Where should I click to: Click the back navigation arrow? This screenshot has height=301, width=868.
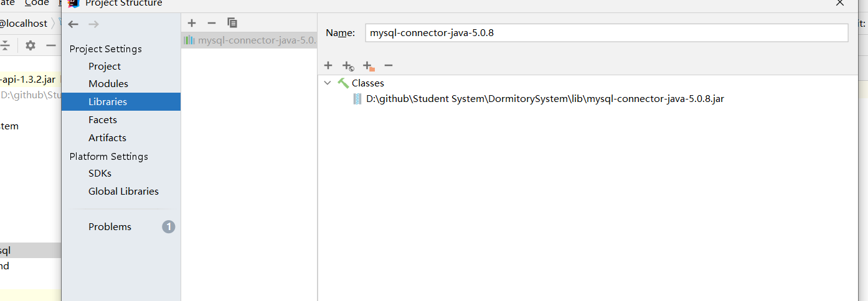click(73, 24)
